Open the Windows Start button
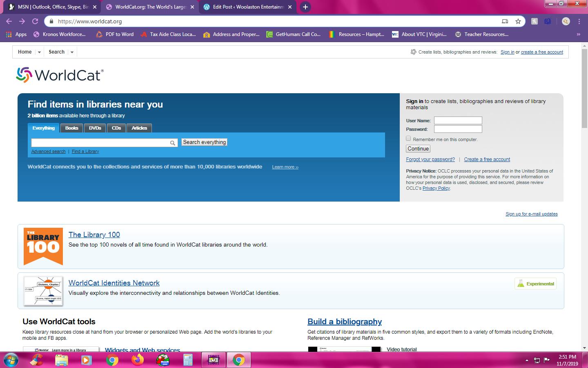The image size is (588, 368). [10, 360]
